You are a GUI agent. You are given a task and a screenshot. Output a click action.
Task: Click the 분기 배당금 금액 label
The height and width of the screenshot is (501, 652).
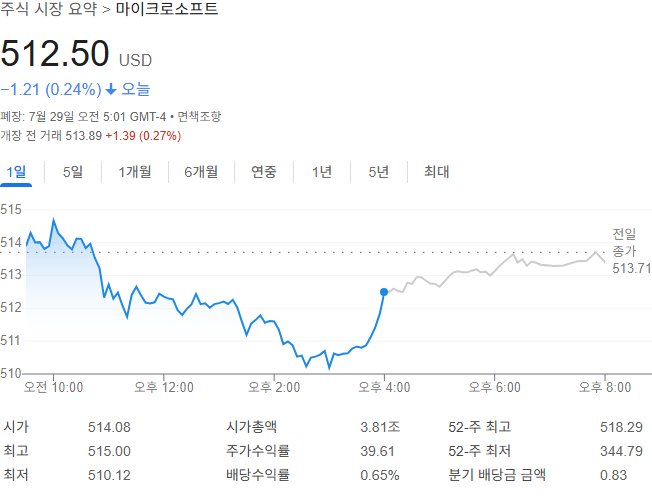tap(497, 475)
